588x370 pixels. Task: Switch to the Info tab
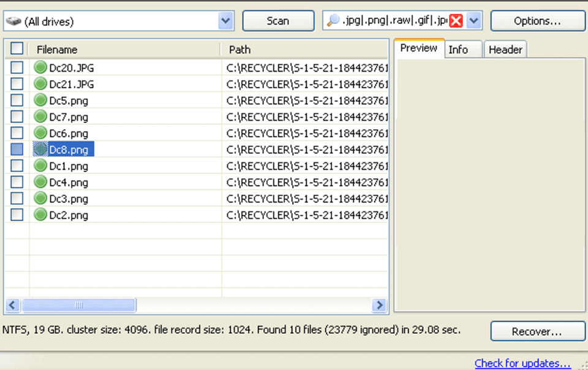click(462, 49)
